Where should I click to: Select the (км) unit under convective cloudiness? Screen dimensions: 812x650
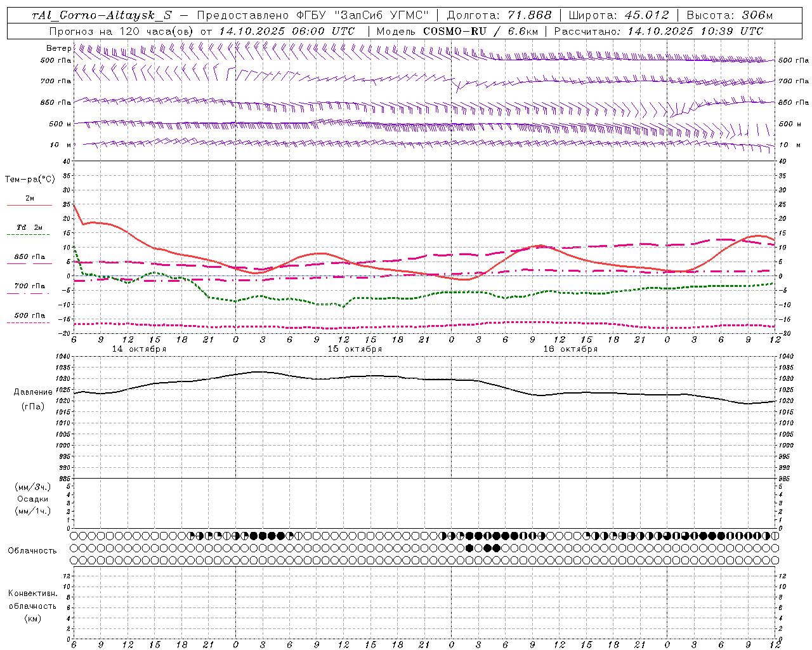32,618
